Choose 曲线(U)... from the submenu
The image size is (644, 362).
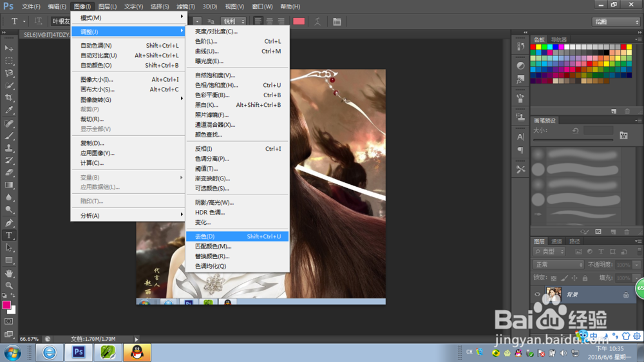[x=238, y=51]
